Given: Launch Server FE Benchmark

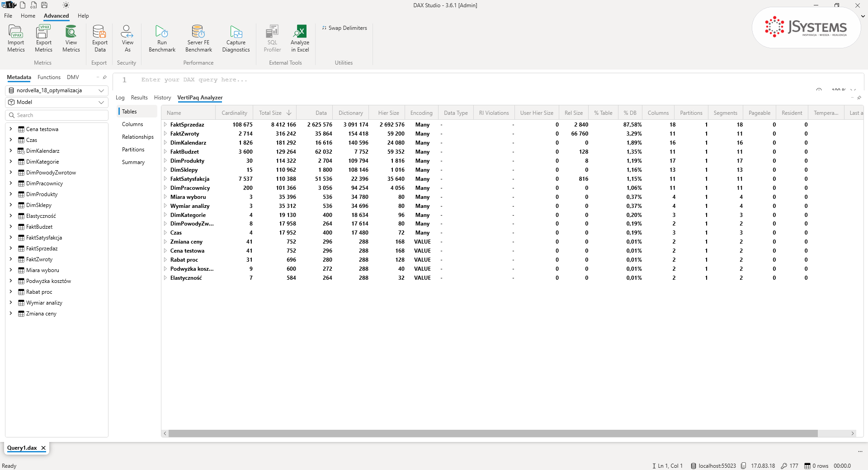Looking at the screenshot, I should [198, 38].
